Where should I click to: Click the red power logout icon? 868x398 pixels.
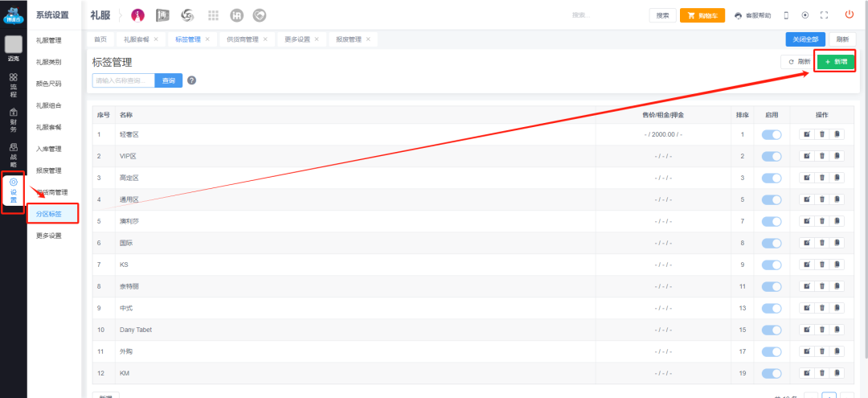(x=850, y=15)
